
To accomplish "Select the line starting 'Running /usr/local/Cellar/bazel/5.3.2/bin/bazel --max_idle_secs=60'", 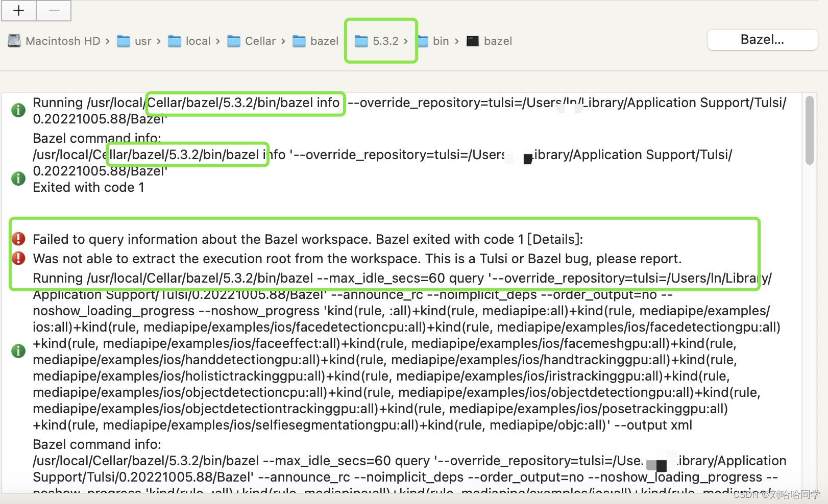I will coord(402,278).
